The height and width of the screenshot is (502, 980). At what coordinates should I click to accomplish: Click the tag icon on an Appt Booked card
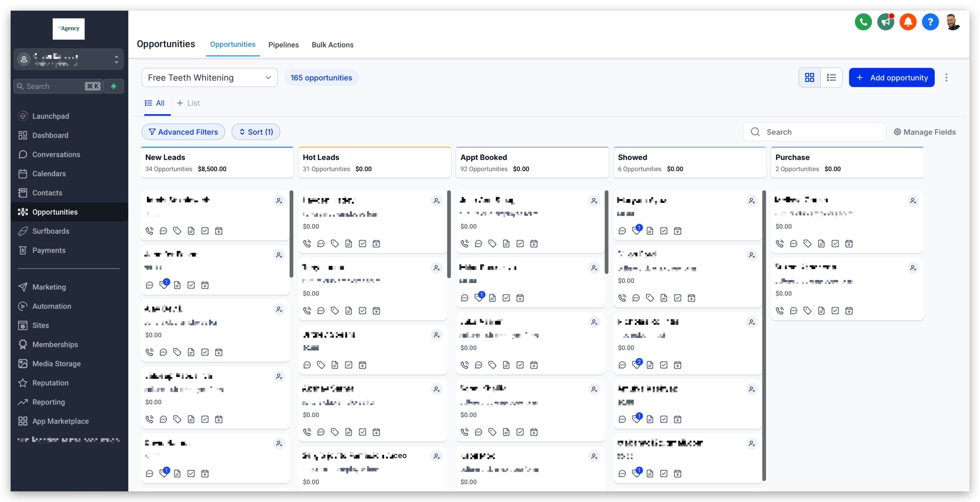pyautogui.click(x=493, y=244)
